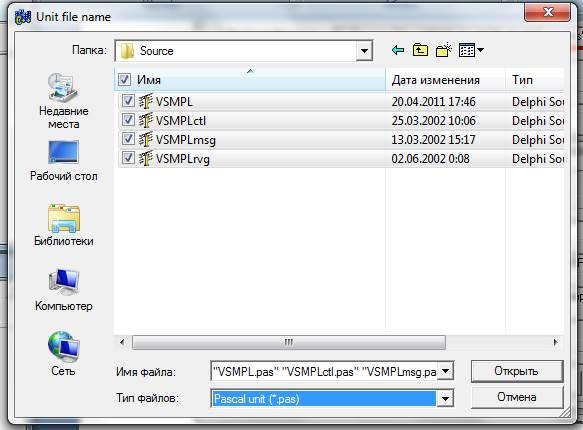Uncheck the VSMPLmsg file checkbox
The height and width of the screenshot is (430, 583).
tap(128, 139)
